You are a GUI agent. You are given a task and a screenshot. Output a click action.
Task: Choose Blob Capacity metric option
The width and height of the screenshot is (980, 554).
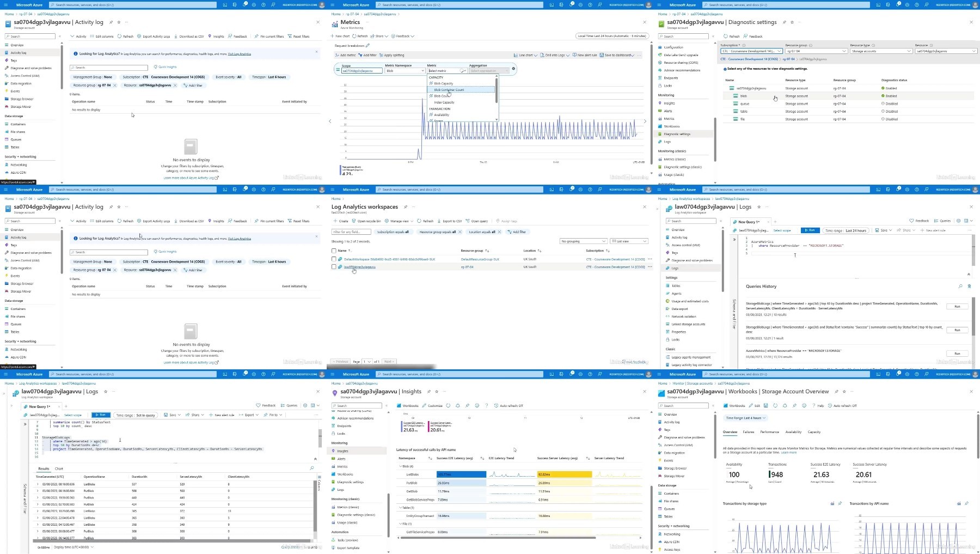pyautogui.click(x=444, y=83)
